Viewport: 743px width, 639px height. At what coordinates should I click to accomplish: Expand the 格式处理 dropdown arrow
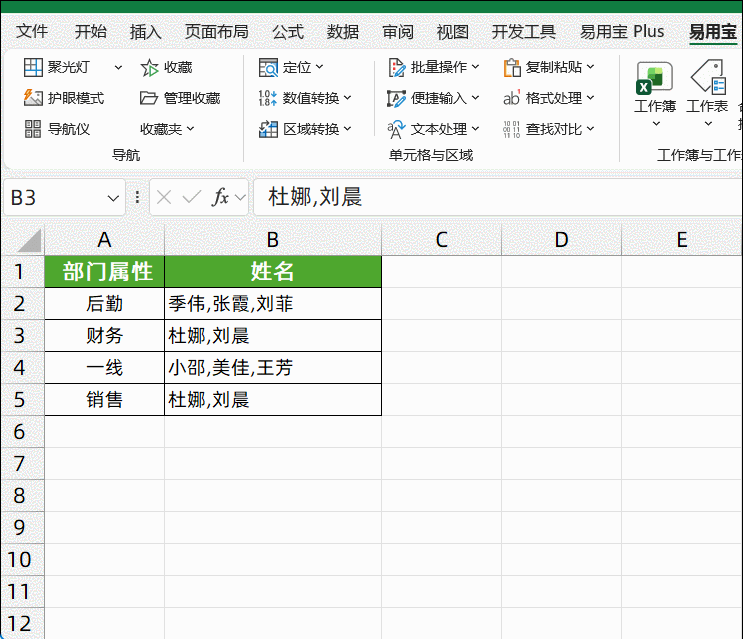click(590, 98)
